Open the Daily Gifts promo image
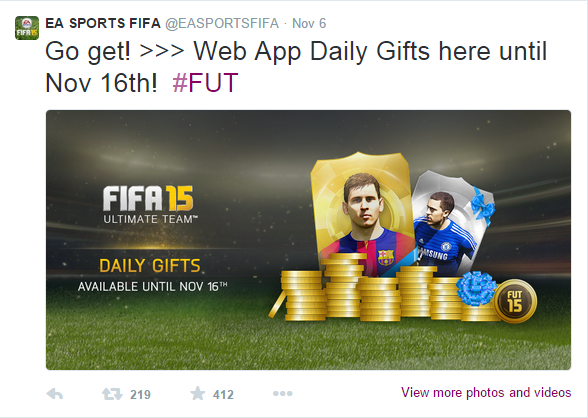588x418 pixels. tap(308, 240)
